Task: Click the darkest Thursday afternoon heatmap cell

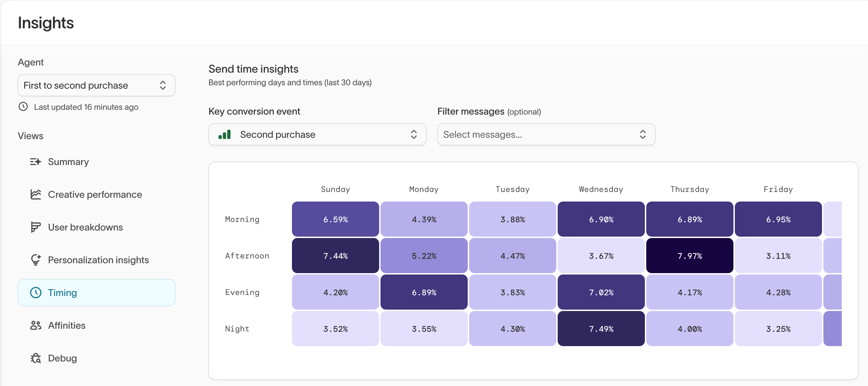Action: tap(689, 255)
